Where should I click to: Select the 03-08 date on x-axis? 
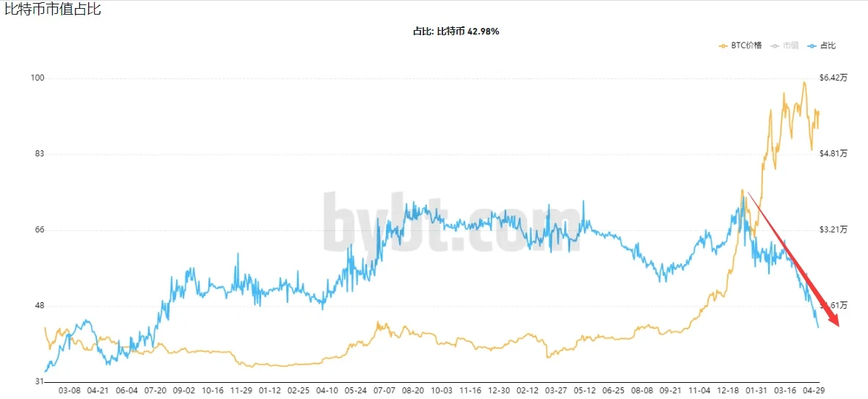(x=68, y=392)
